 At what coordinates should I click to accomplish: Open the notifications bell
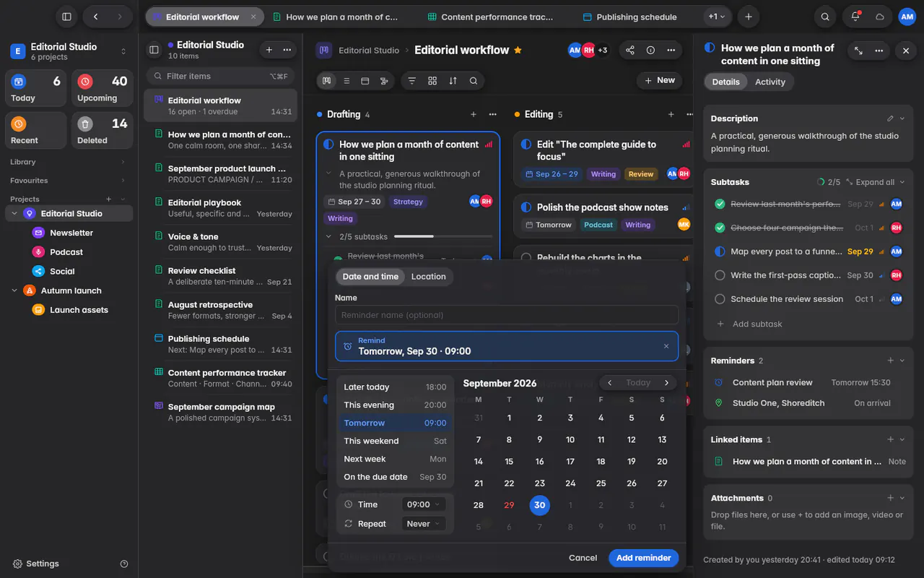click(855, 17)
